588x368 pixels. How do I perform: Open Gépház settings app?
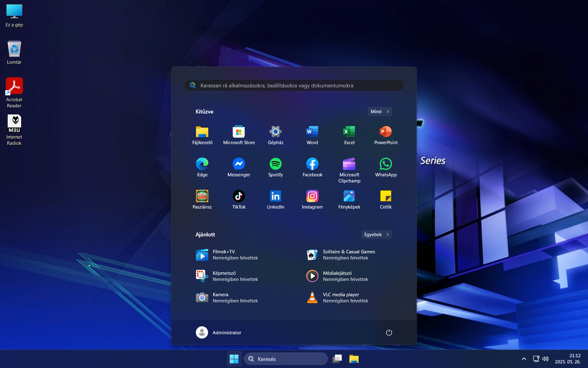point(275,135)
